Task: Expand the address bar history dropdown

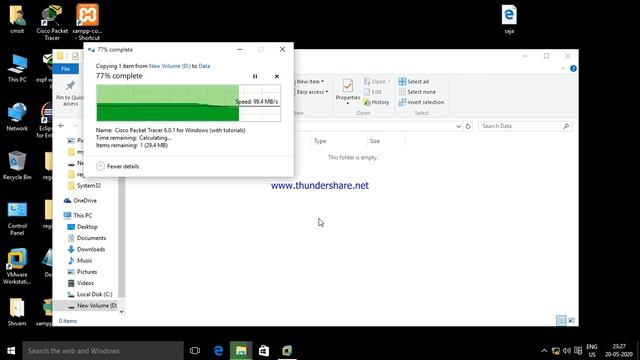Action: point(458,127)
